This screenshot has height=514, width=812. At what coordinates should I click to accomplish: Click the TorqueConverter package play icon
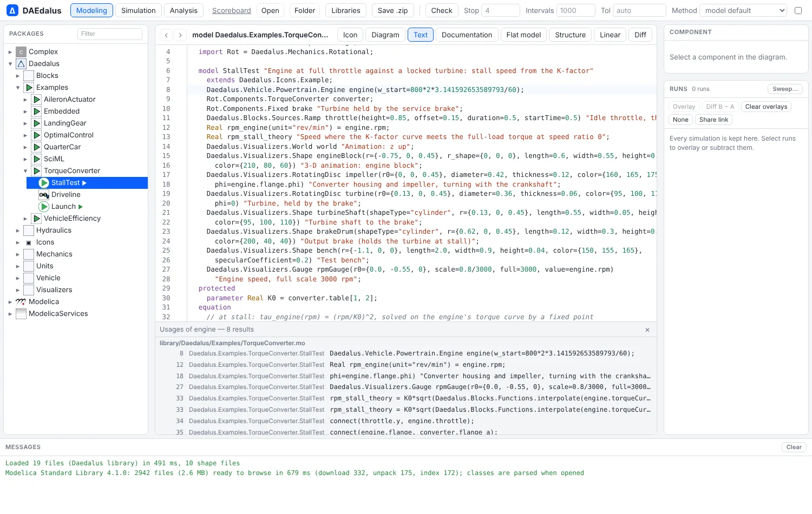(36, 171)
